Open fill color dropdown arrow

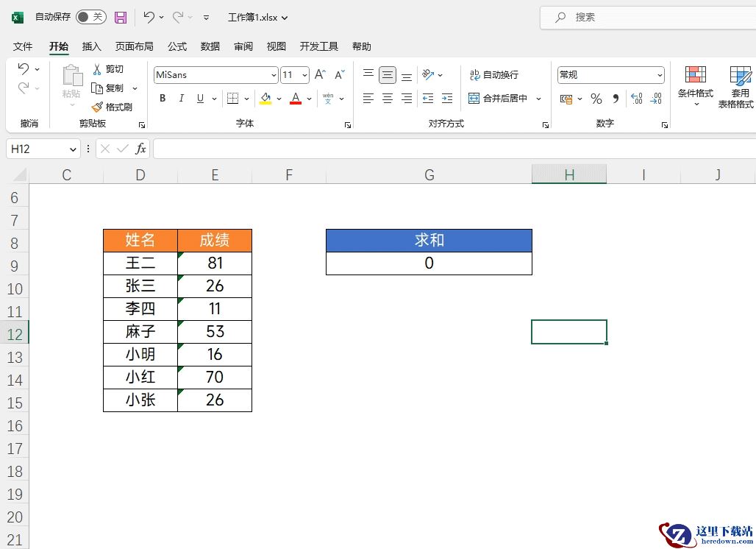(279, 99)
